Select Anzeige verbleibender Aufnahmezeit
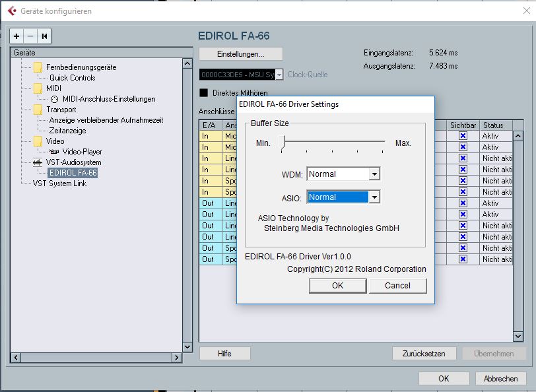536x392 pixels. pos(106,120)
